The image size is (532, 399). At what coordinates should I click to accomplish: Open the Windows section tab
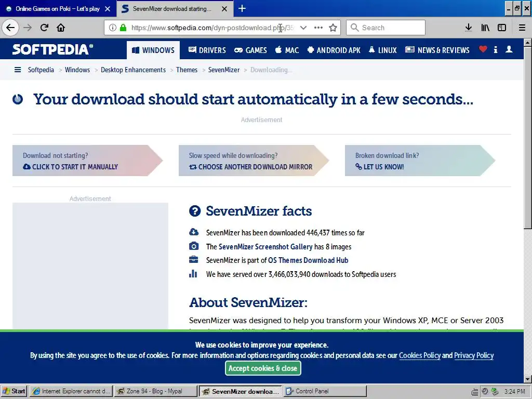tap(153, 50)
